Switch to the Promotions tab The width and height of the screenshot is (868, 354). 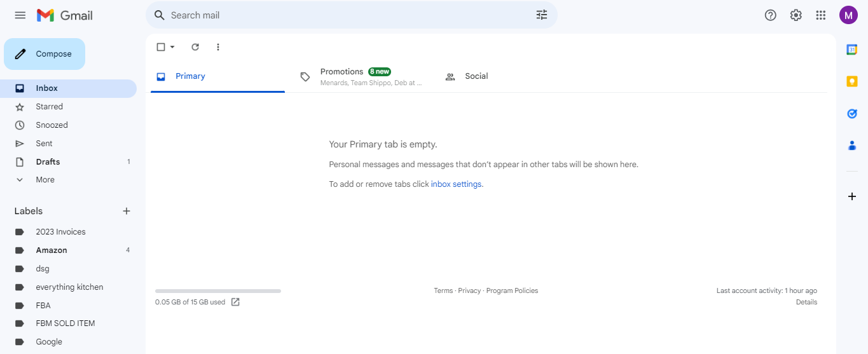click(x=362, y=76)
